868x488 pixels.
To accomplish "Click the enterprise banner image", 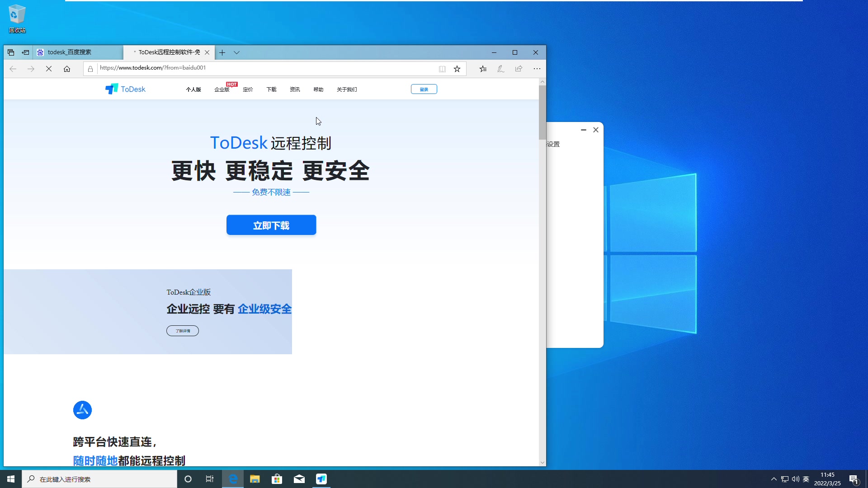I will [148, 312].
